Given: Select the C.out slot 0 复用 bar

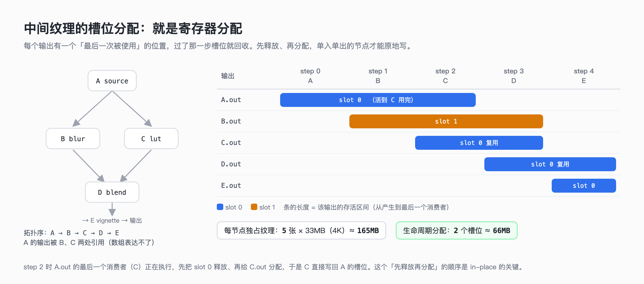Looking at the screenshot, I should click(x=479, y=143).
